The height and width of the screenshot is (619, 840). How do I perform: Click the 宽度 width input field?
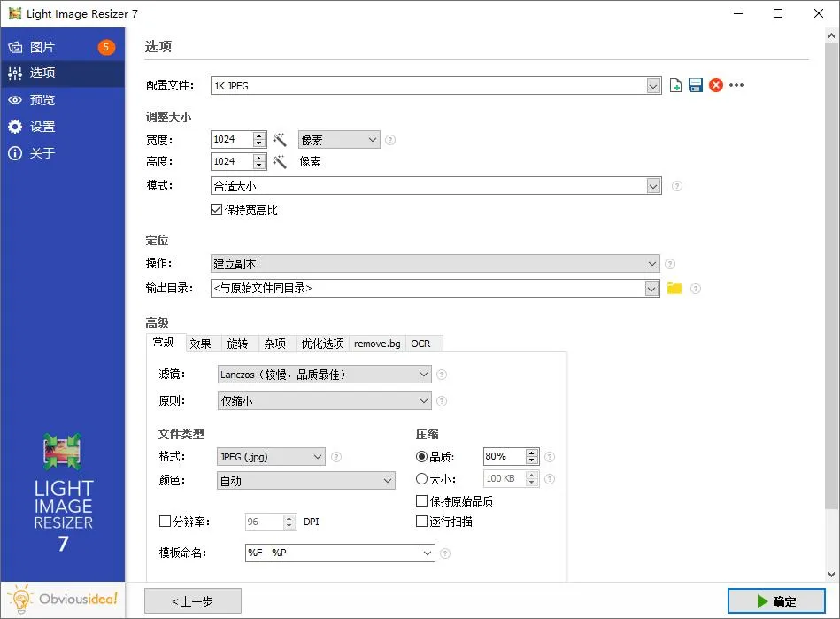tap(232, 140)
